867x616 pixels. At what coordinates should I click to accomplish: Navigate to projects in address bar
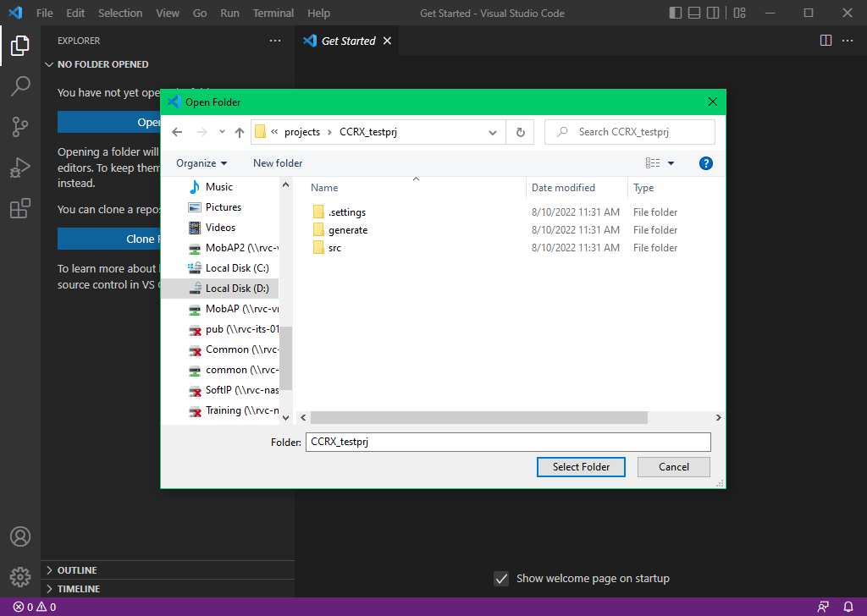pos(302,132)
